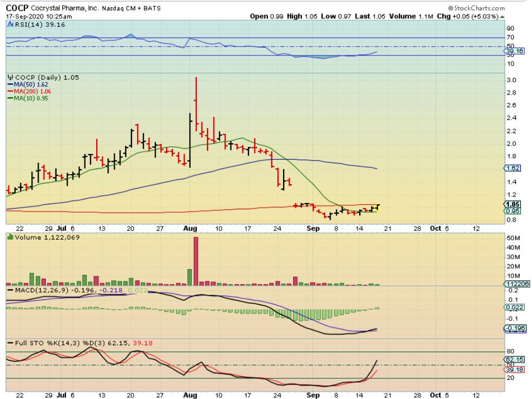Click the MA(200) 1.06 legend text
Screen dimensions: 532x399
(32, 92)
